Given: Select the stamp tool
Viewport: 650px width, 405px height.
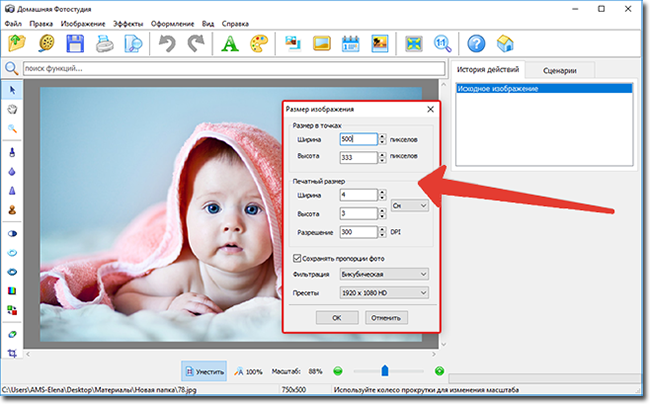Looking at the screenshot, I should click(12, 210).
